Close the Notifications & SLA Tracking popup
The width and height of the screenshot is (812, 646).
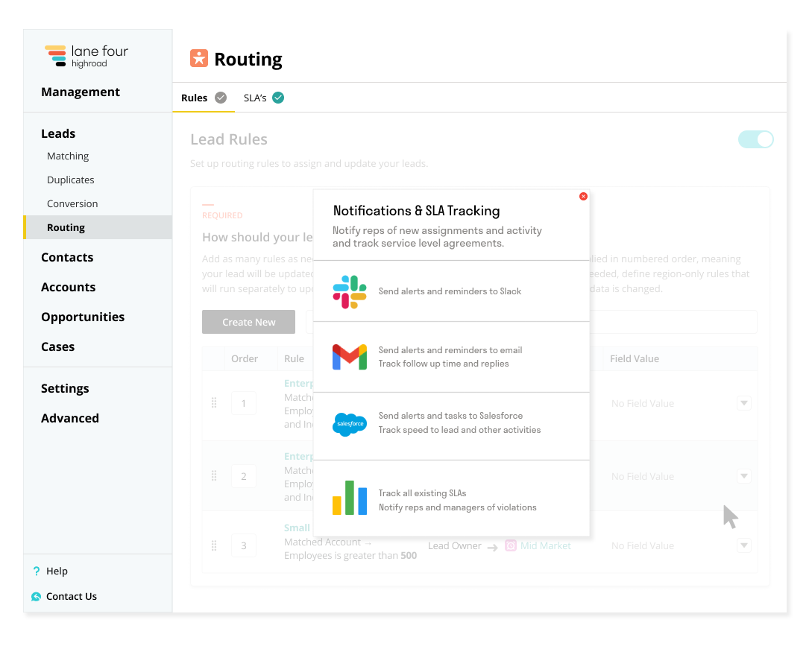click(583, 197)
